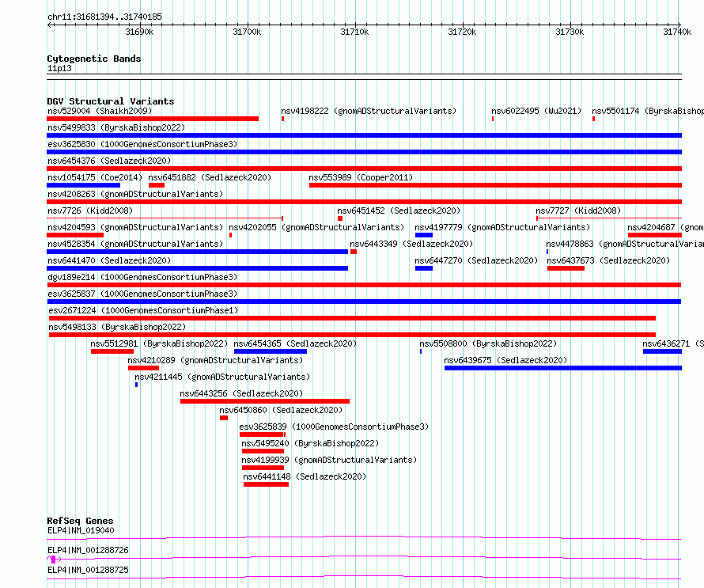Click the 31690k ruler tick label

pyautogui.click(x=139, y=32)
